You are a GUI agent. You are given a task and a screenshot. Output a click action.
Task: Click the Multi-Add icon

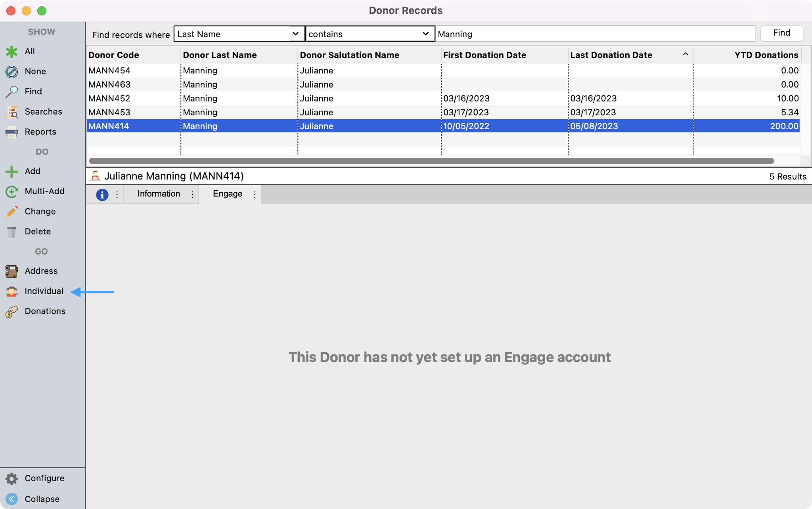tap(11, 192)
